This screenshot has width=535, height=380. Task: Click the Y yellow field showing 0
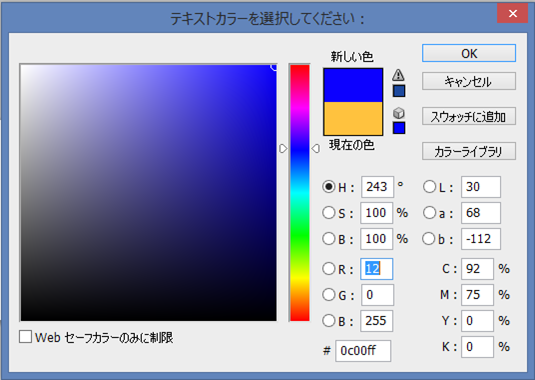(x=477, y=321)
